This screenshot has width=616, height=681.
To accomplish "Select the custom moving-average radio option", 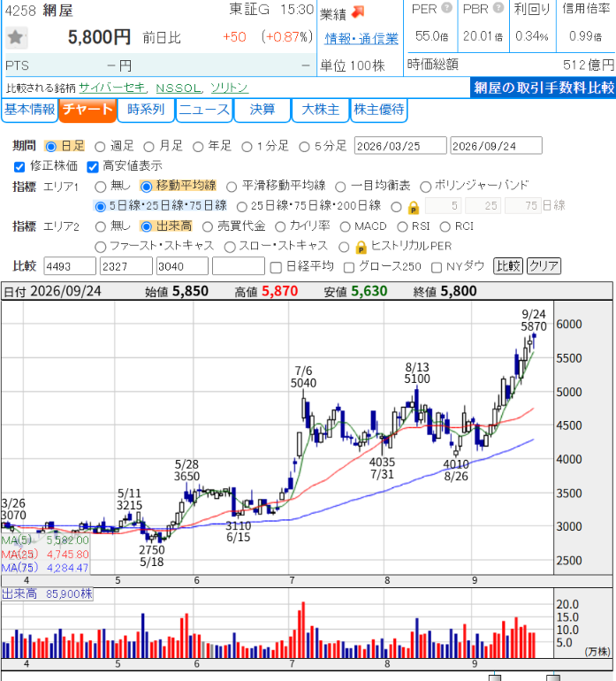I will [x=396, y=207].
